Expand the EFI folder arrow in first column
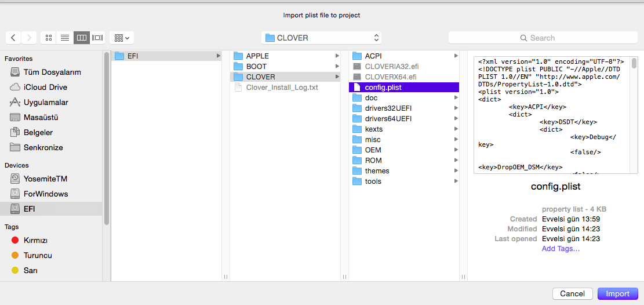644x305 pixels. tap(218, 56)
